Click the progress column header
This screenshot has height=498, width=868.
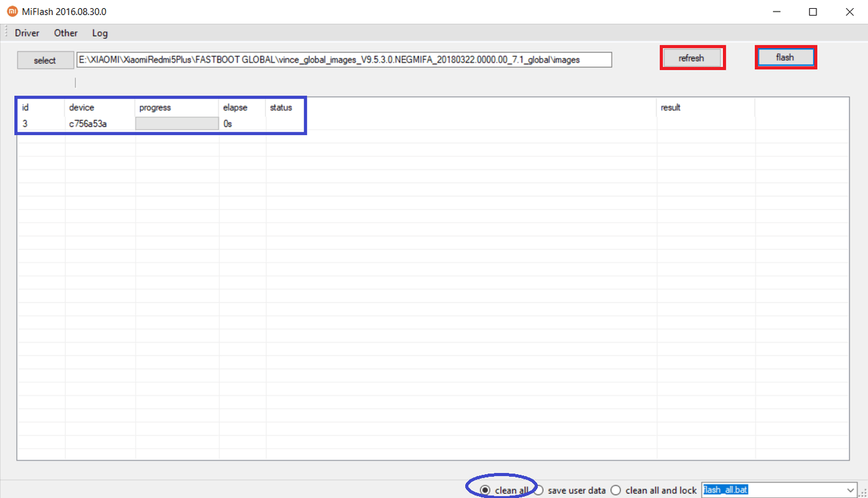[x=177, y=107]
